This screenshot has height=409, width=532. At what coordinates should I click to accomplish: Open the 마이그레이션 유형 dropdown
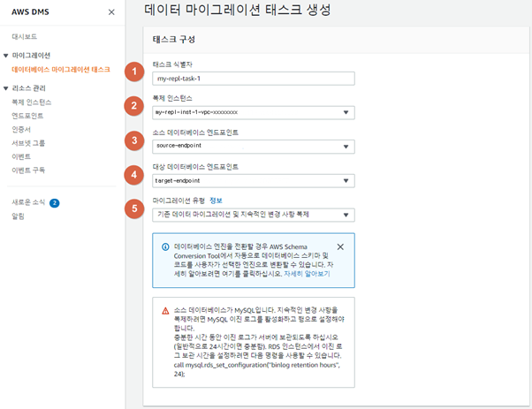click(254, 215)
